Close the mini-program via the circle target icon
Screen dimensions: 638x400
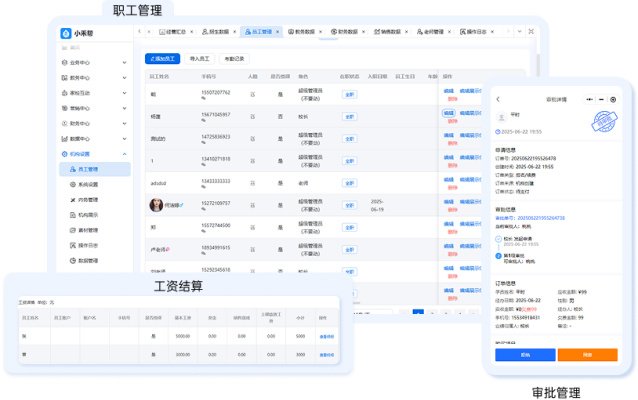point(613,99)
